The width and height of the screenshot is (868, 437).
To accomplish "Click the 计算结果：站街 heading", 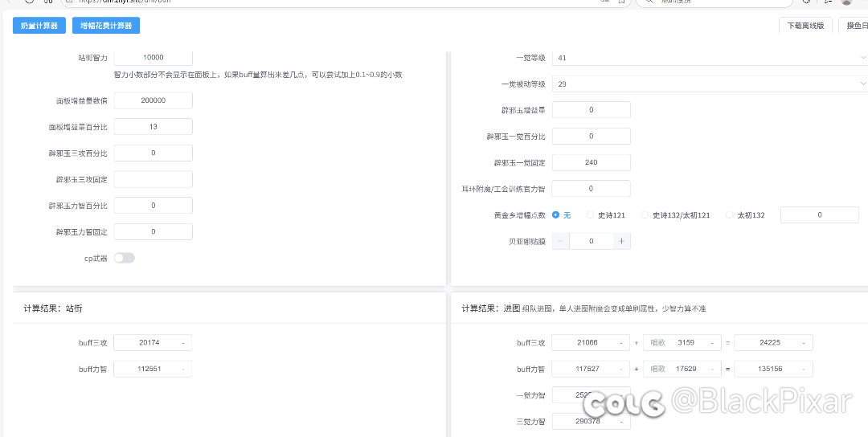I will coord(52,308).
